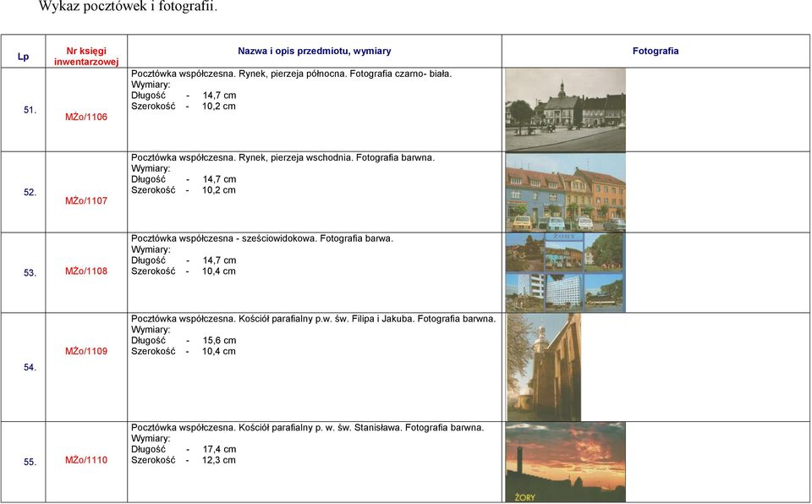Viewport: 812px width, 504px height.
Task: Click the black-and-white Rynek postcard thumbnail
Action: pos(566,110)
